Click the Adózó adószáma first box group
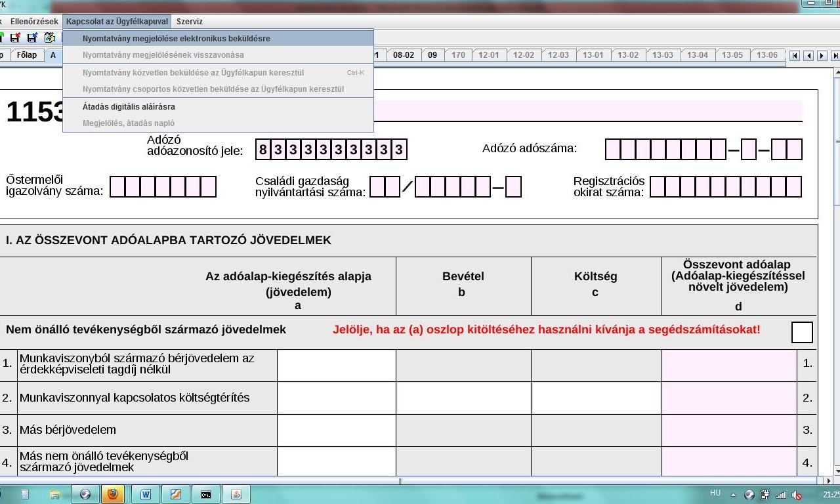 click(665, 150)
